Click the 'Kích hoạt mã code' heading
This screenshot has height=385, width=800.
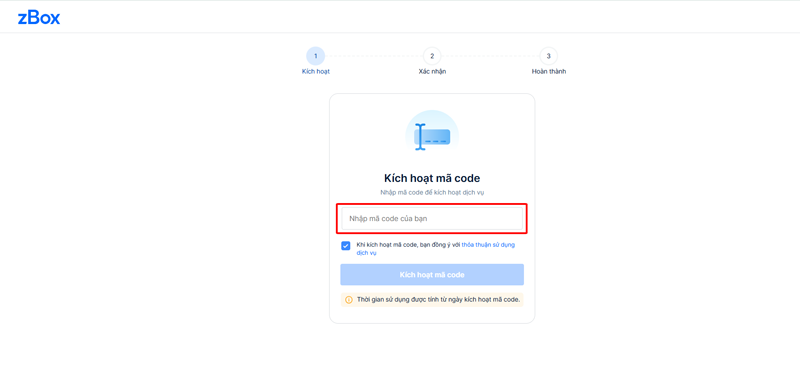(x=432, y=178)
